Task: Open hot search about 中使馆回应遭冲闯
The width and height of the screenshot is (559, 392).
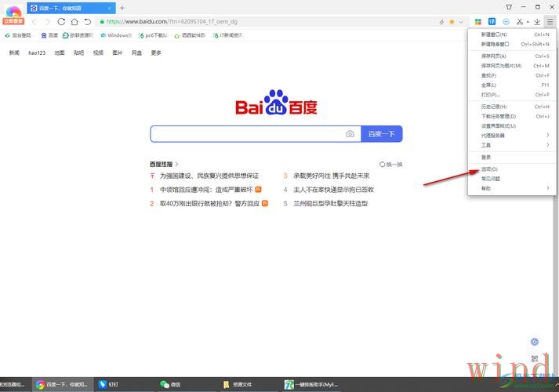Action: [206, 190]
